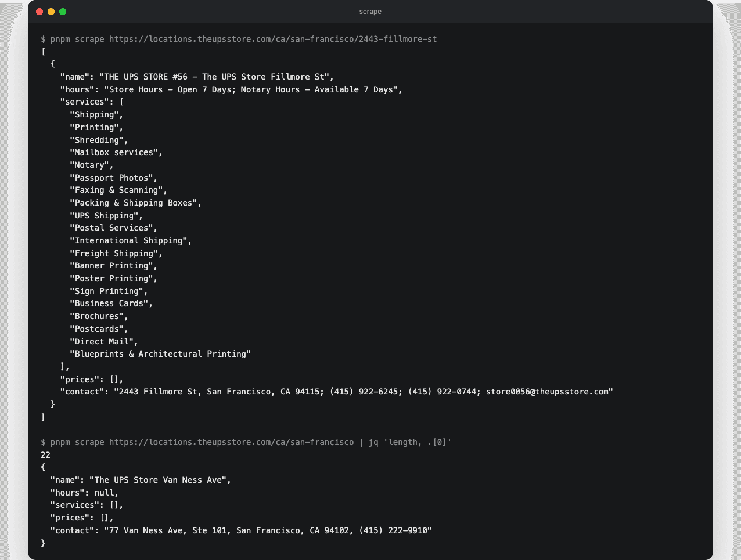
Task: Click the san-francisco URL in second command
Action: (x=231, y=442)
